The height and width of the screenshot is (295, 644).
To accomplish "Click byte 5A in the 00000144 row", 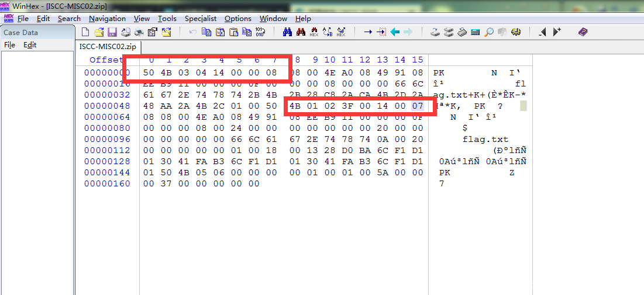I will pyautogui.click(x=383, y=173).
